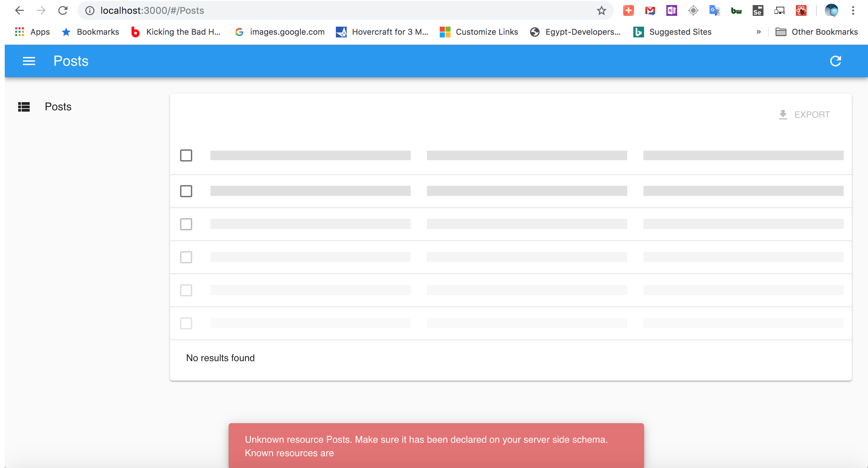Click the OneNote extension icon
This screenshot has width=868, height=468.
[671, 10]
